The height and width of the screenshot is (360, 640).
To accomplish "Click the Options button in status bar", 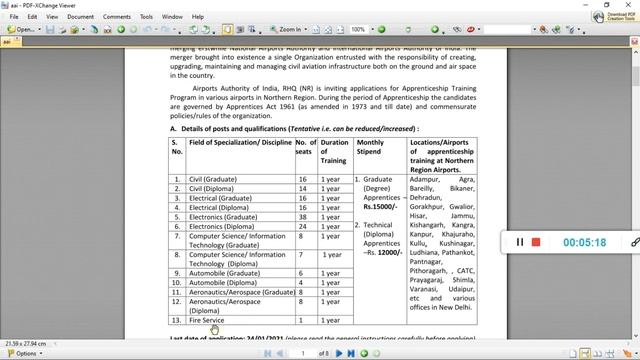I will pos(24,353).
